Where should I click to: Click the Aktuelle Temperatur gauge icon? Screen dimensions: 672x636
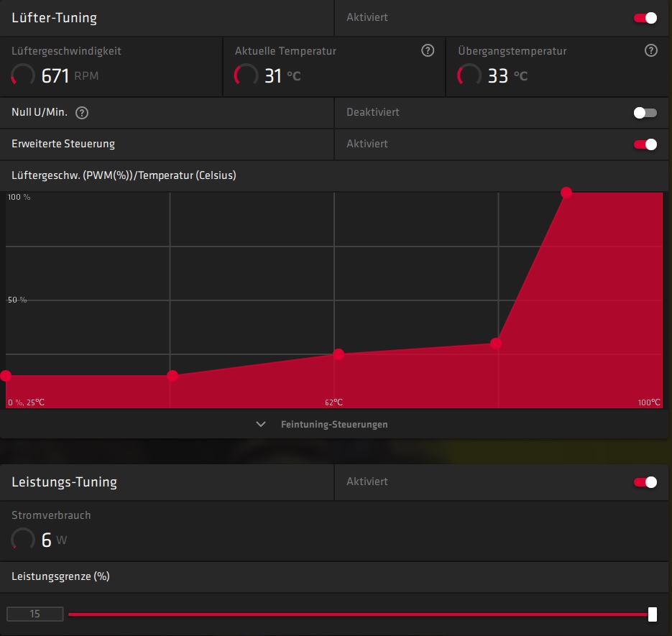[246, 75]
